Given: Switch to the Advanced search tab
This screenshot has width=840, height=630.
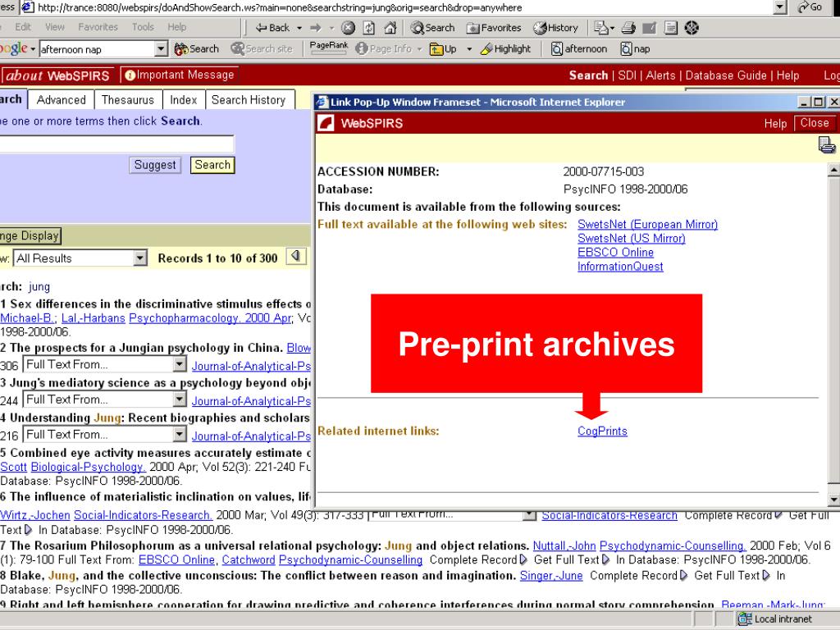Looking at the screenshot, I should 61,100.
